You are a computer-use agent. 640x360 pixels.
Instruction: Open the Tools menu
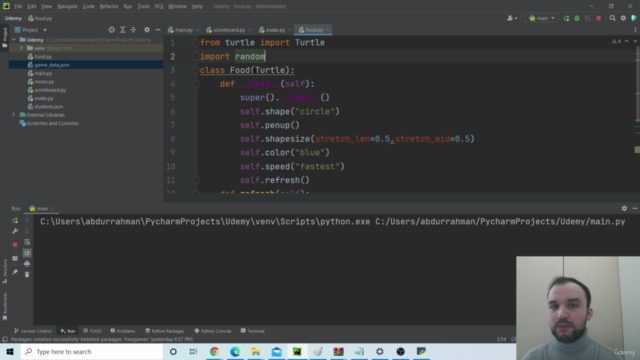pos(143,6)
